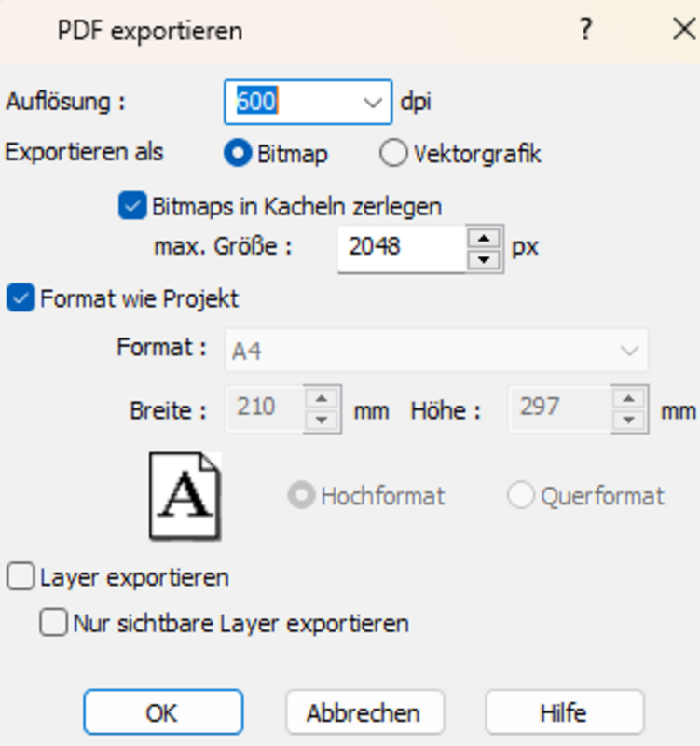Expand the Format A4 dropdown
Screen dimensions: 700x746
[x=629, y=351]
